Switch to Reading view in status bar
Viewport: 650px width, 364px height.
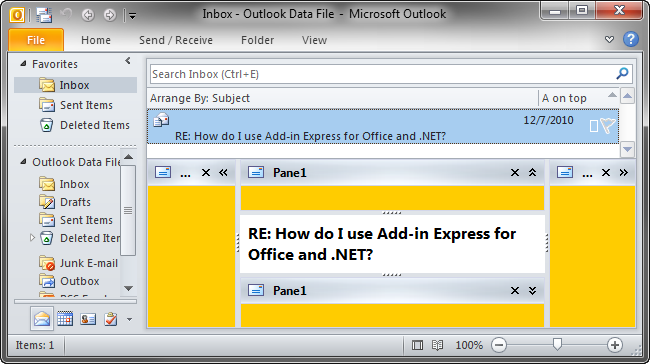tap(437, 345)
